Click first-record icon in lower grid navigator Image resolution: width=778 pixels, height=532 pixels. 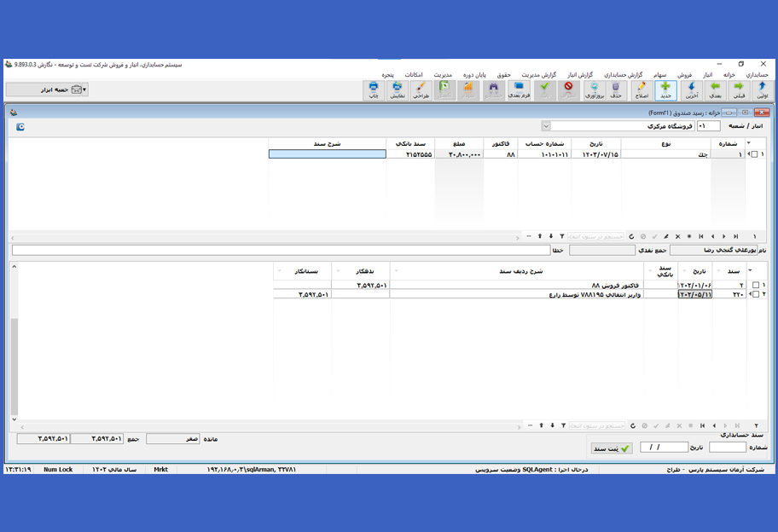point(703,425)
